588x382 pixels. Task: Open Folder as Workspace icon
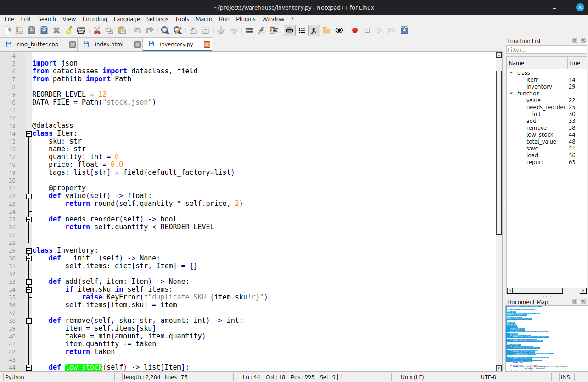pos(327,30)
